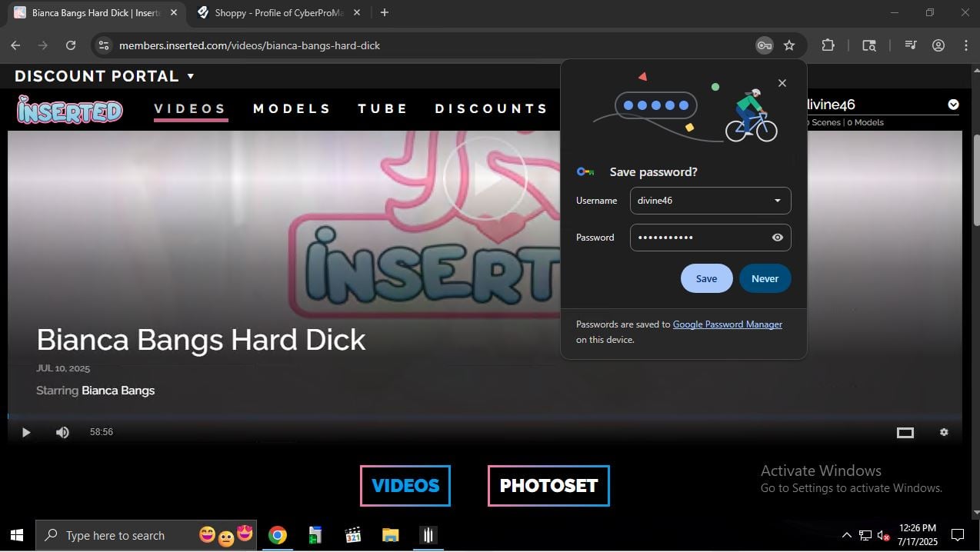Viewport: 980px width, 552px height.
Task: Open the notification center icon
Action: tap(958, 535)
